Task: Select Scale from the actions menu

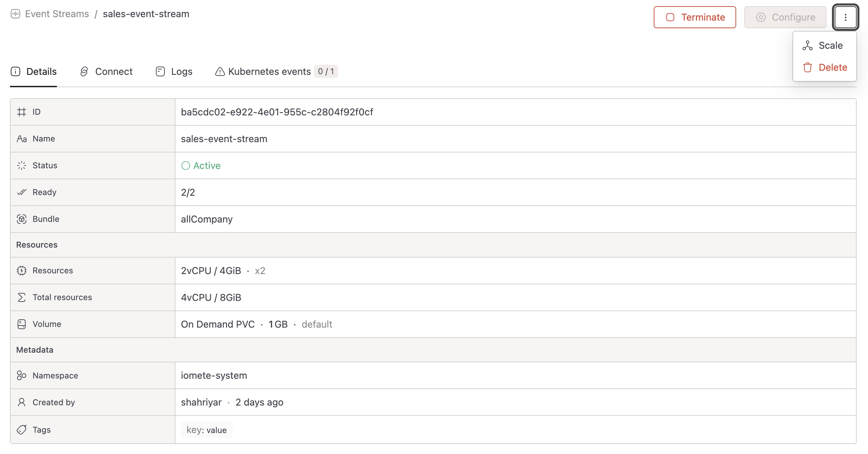Action: pos(830,45)
